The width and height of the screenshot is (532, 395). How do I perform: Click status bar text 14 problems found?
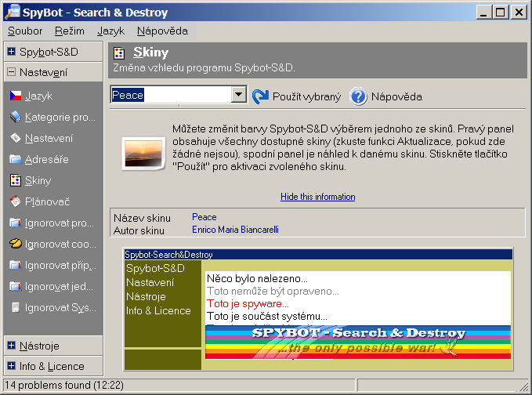[63, 385]
